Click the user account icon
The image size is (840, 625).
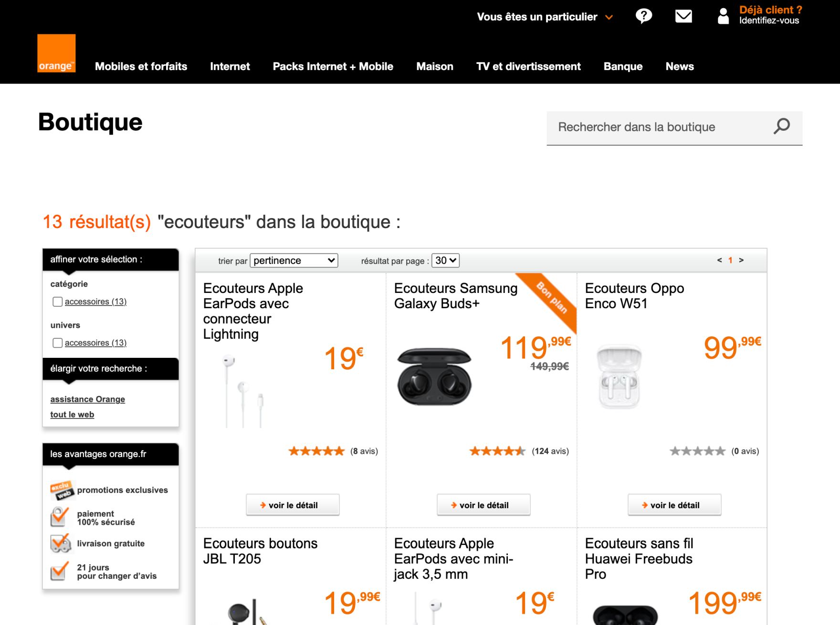tap(723, 16)
